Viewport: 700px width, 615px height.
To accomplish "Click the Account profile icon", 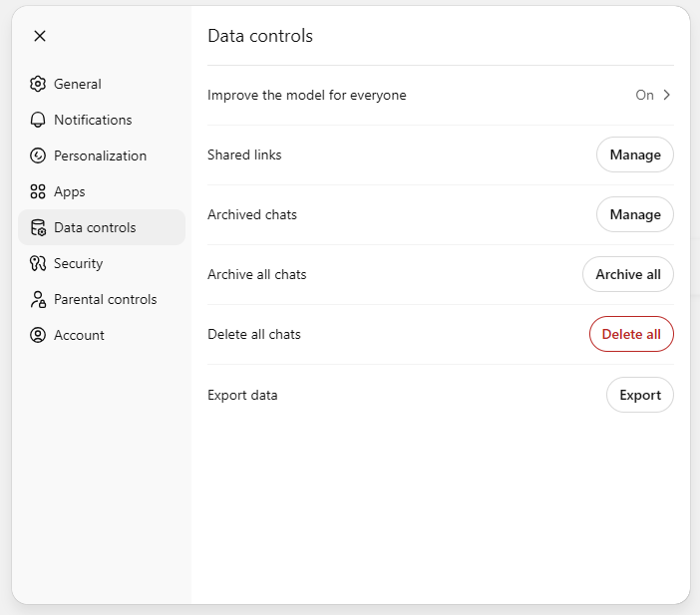I will point(38,335).
